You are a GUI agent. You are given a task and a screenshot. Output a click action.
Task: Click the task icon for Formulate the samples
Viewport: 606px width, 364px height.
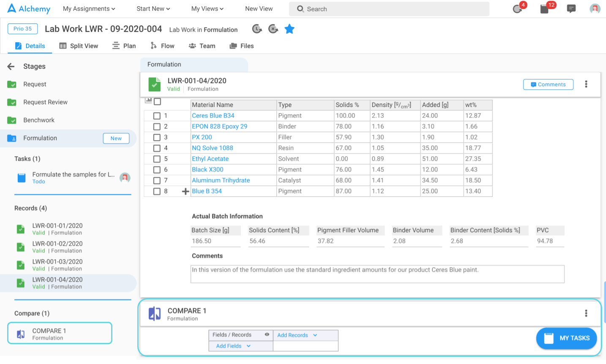pos(22,178)
